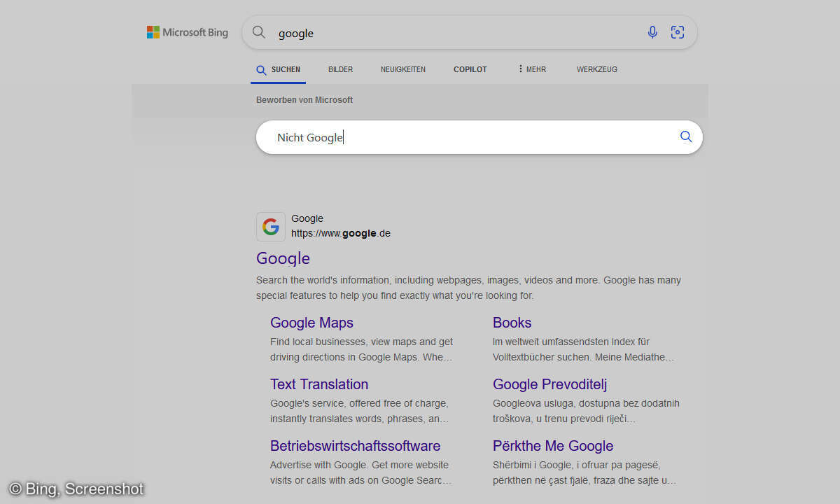Click the https://www.google.de URL
Image resolution: width=840 pixels, height=504 pixels.
point(341,233)
